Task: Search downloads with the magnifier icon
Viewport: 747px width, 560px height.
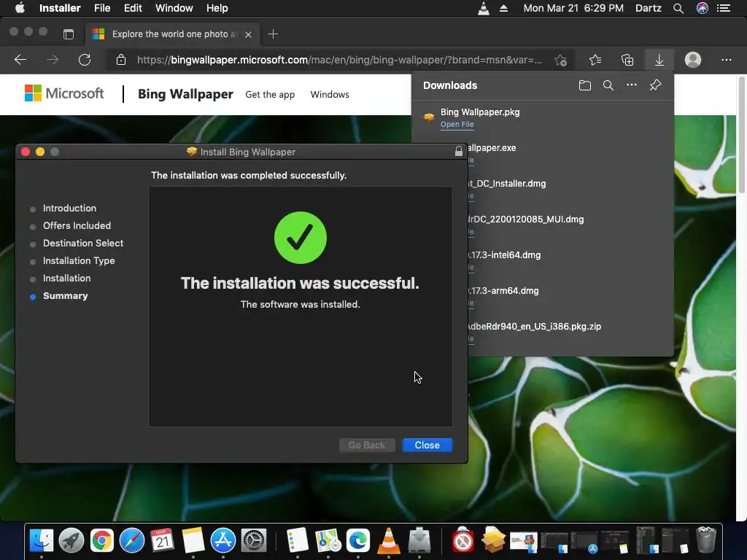Action: point(608,85)
